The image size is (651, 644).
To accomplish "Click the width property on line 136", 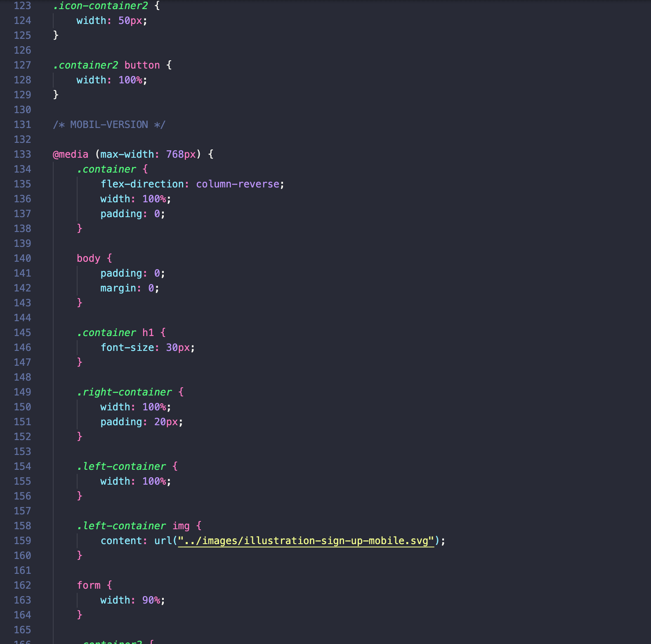I will (115, 199).
